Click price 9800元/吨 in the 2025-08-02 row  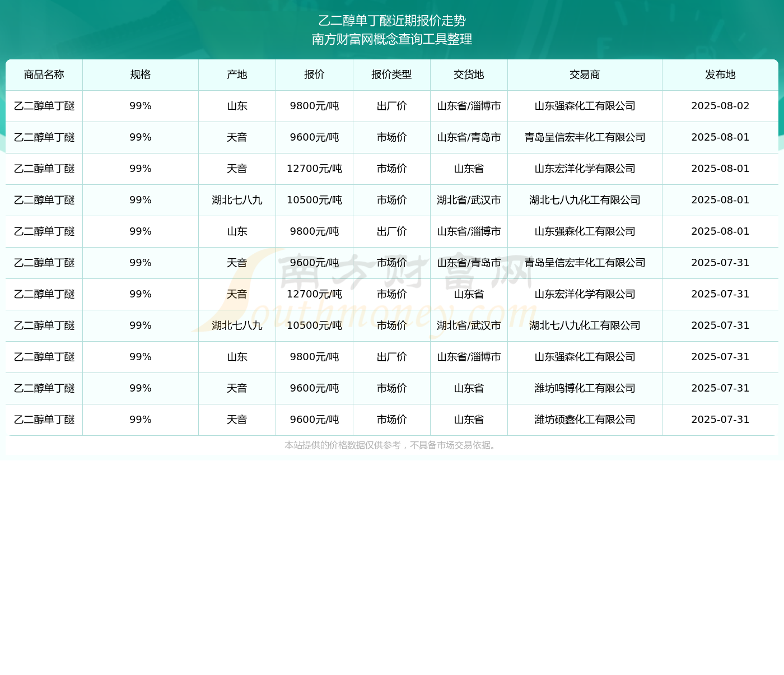(314, 106)
